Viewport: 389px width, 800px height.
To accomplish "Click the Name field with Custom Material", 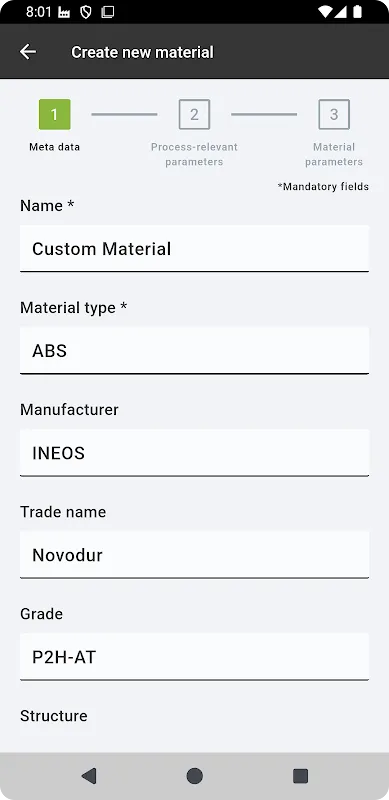I will coord(194,248).
